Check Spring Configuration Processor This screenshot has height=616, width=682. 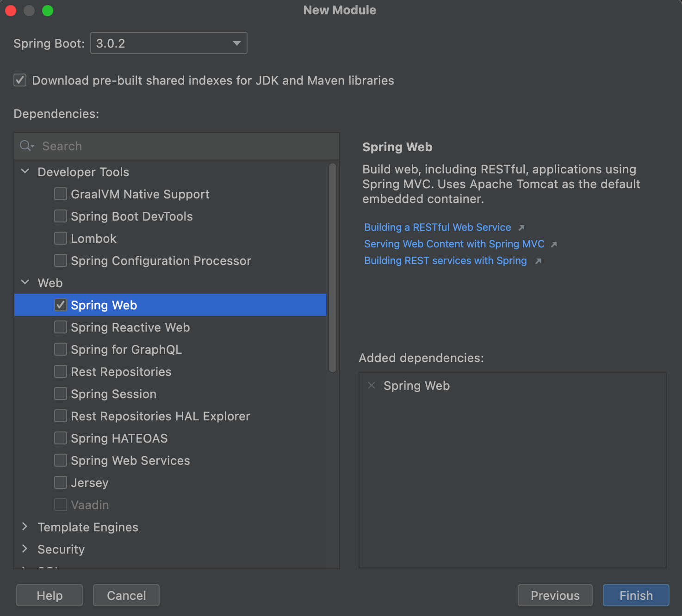(x=61, y=260)
